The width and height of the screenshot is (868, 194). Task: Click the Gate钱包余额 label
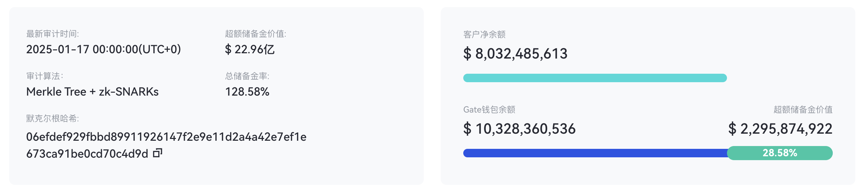pos(489,110)
